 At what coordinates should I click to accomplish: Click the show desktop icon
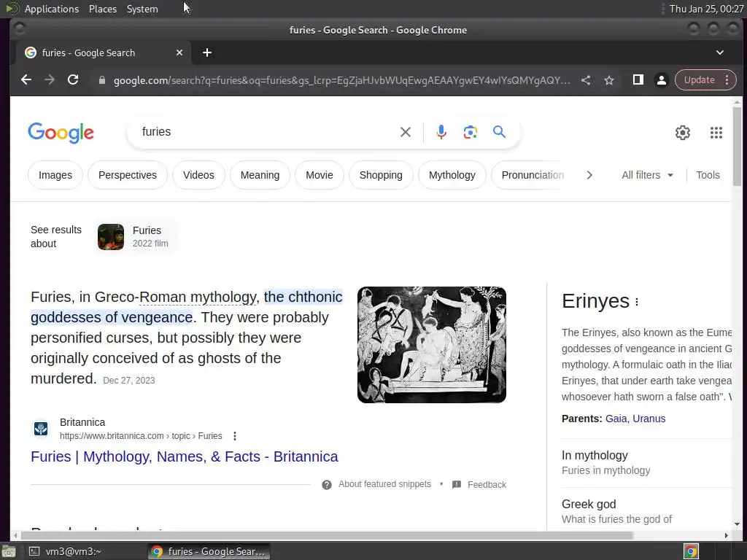point(9,551)
